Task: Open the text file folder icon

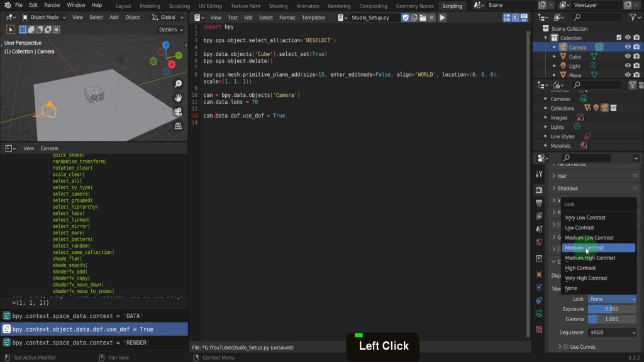Action: click(424, 18)
